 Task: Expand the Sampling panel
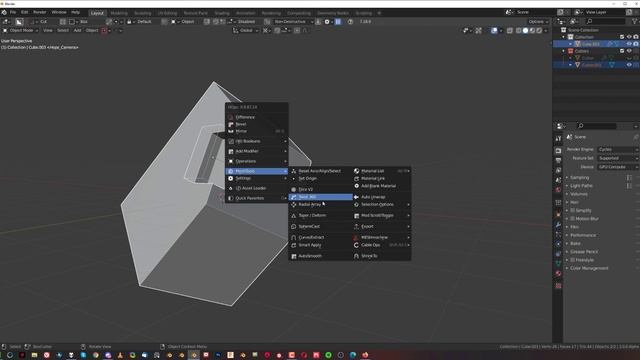tap(579, 178)
